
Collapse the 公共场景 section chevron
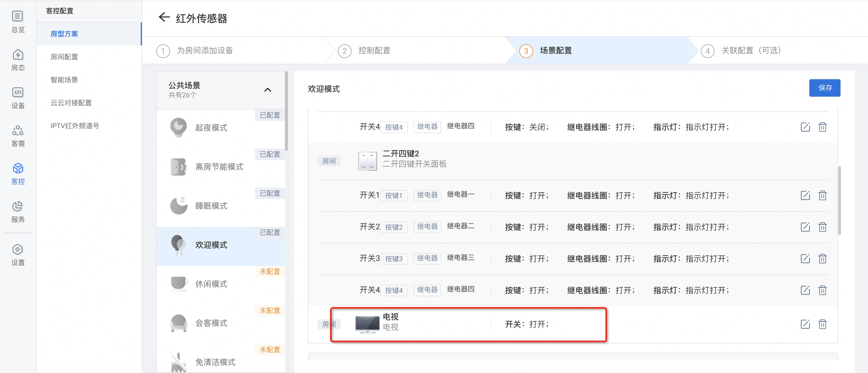267,90
